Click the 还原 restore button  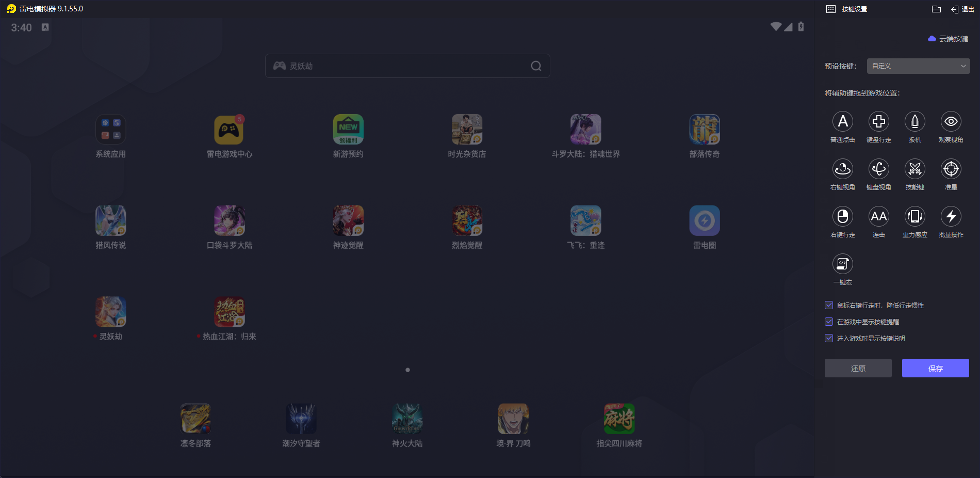(858, 368)
